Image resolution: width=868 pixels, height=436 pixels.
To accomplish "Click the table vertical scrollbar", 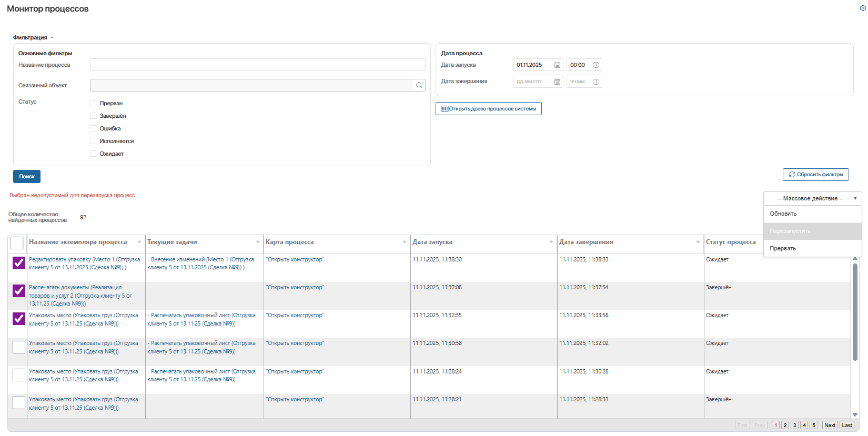I will pyautogui.click(x=855, y=316).
